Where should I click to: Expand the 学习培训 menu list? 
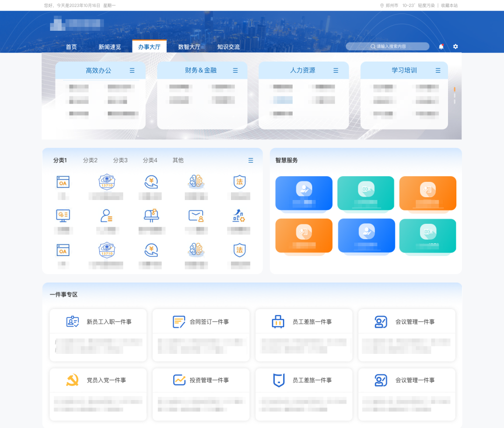click(438, 70)
